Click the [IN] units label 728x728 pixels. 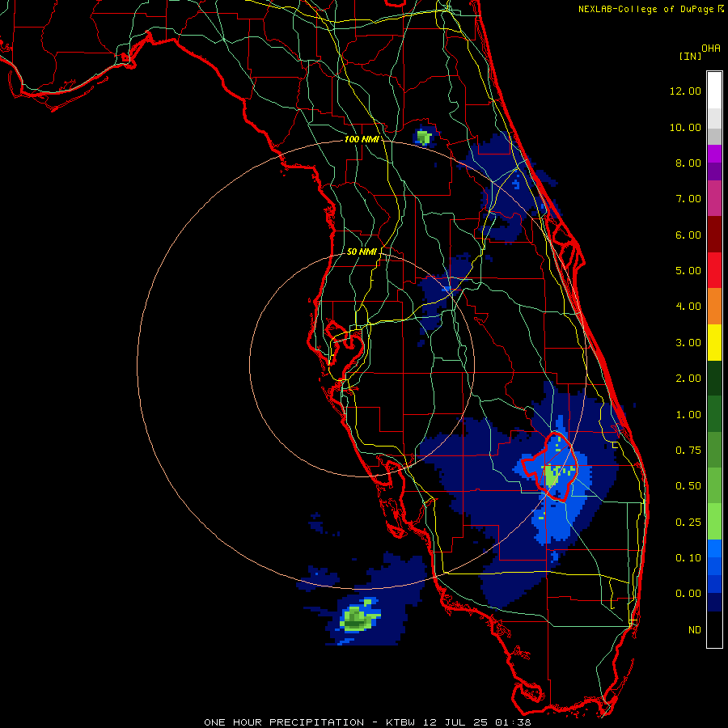pyautogui.click(x=691, y=56)
